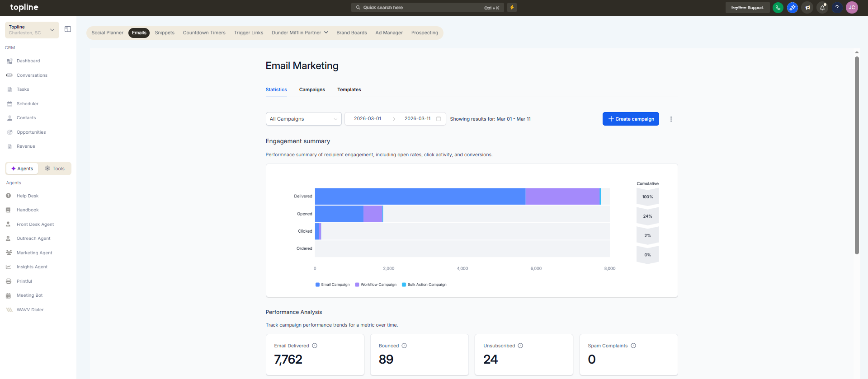This screenshot has height=379, width=868.
Task: Select the Emails tab
Action: coord(139,33)
